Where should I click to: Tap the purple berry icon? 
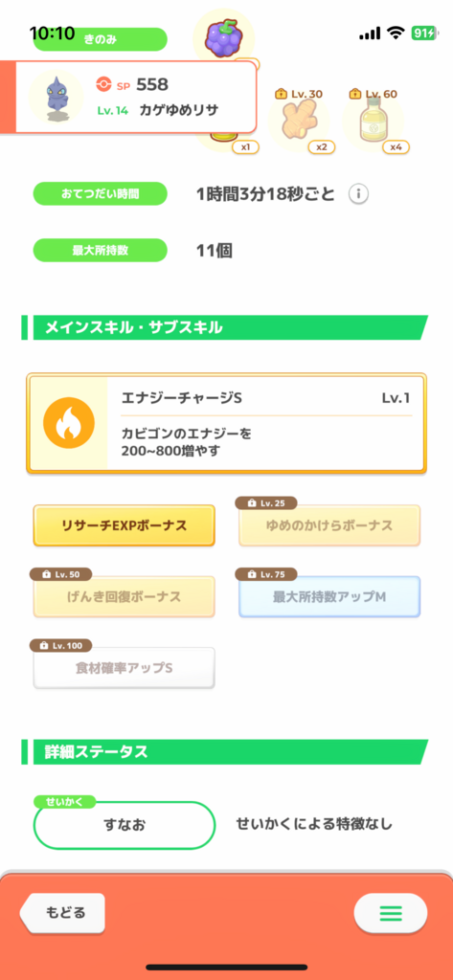(223, 37)
